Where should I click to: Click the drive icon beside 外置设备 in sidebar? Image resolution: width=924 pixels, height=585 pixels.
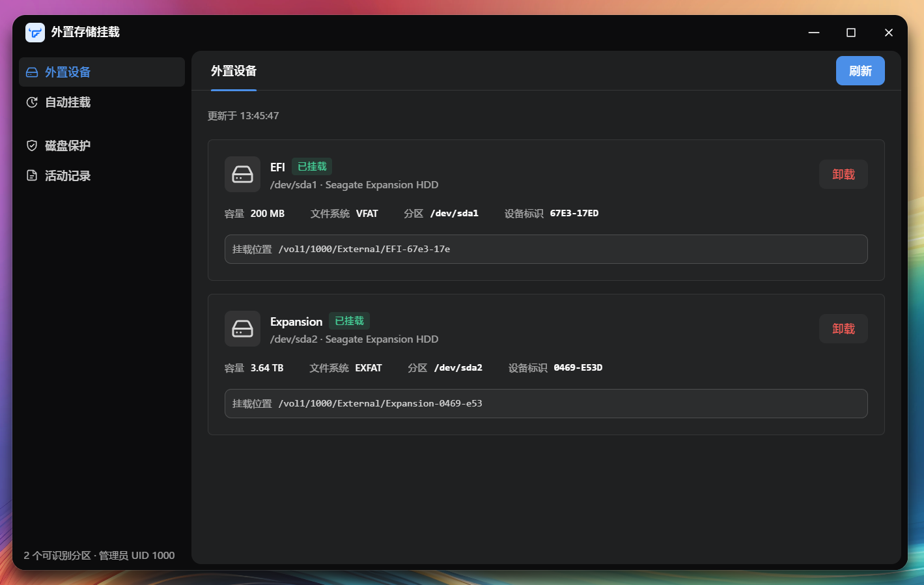(32, 72)
